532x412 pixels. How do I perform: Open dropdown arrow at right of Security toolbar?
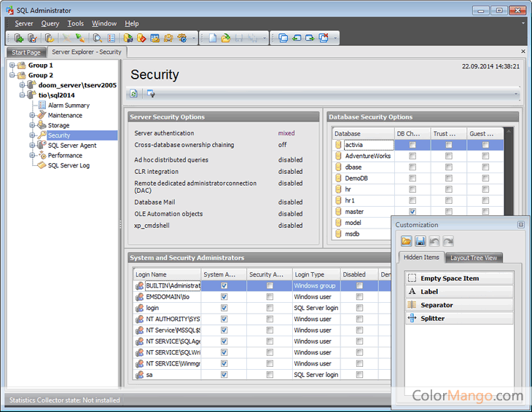click(516, 94)
